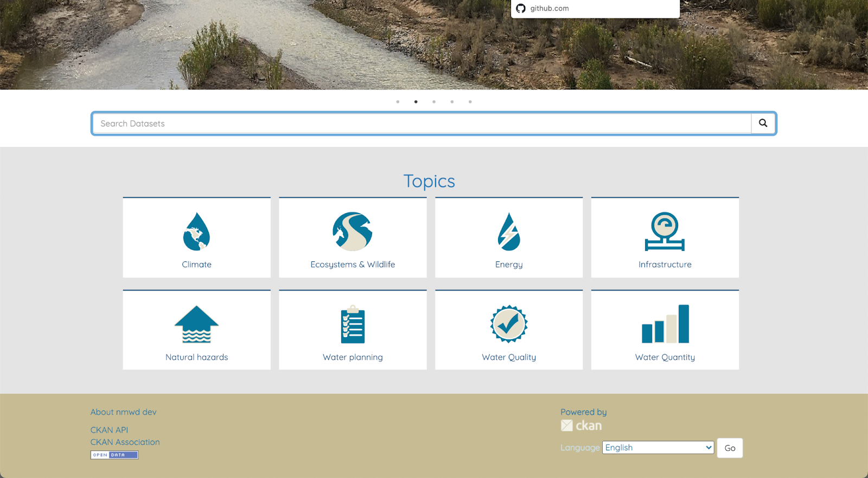Click the Climate label text
This screenshot has width=868, height=478.
pyautogui.click(x=196, y=264)
